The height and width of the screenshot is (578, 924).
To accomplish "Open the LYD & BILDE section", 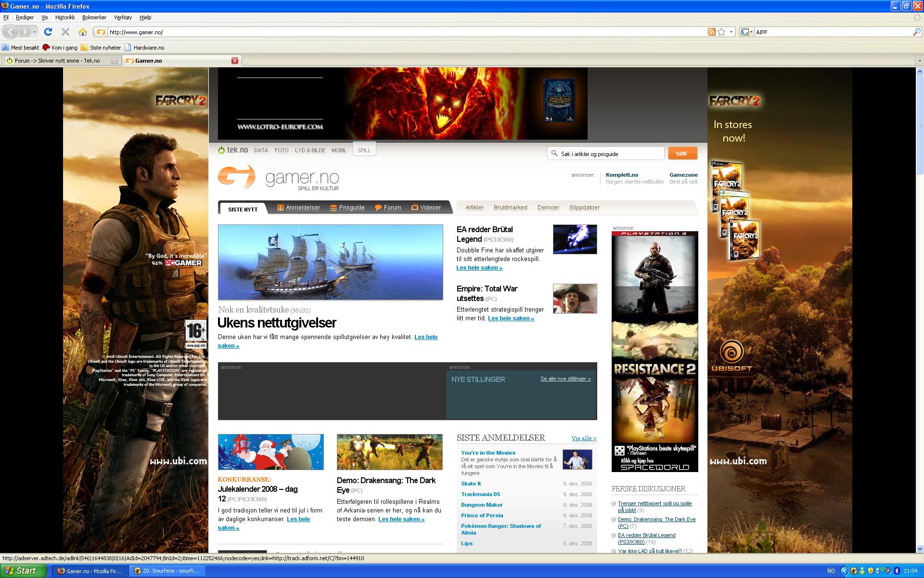I will pos(310,150).
